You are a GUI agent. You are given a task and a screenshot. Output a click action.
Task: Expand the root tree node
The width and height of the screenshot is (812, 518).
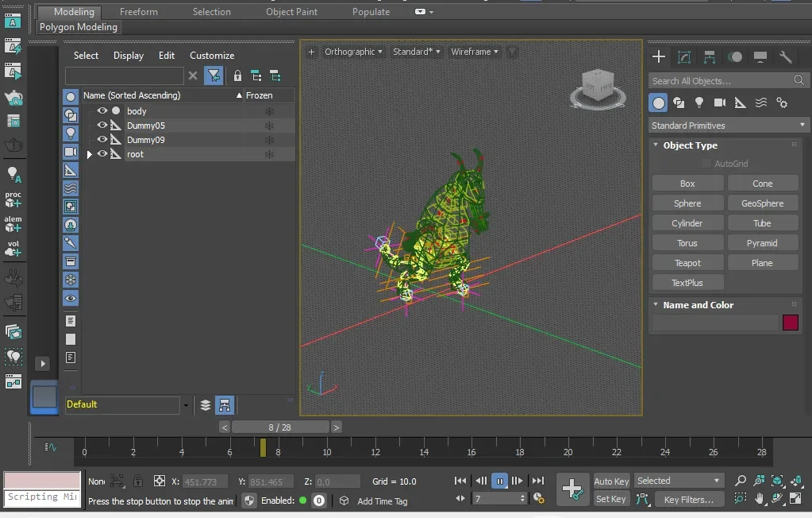coord(89,154)
